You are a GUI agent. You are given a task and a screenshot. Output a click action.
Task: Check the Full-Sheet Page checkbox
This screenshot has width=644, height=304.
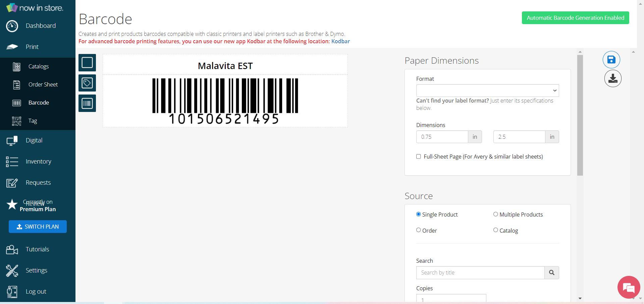[419, 157]
